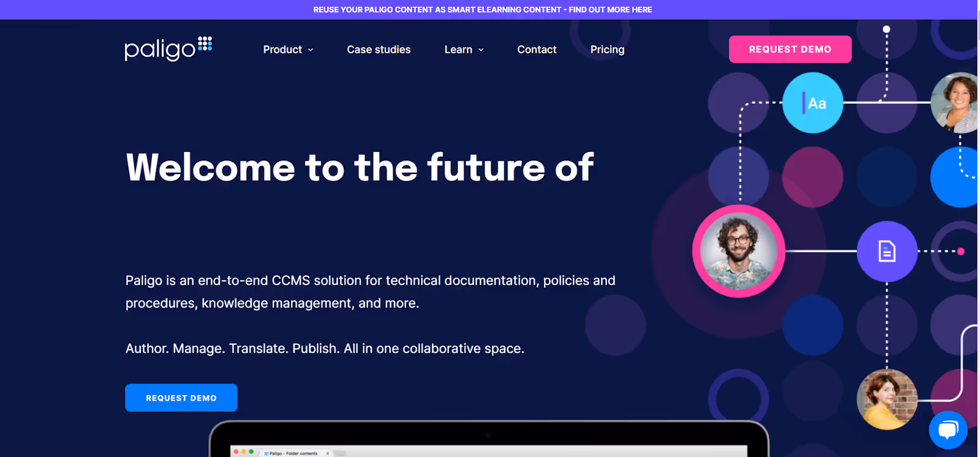Expand the Product dropdown menu
The width and height of the screenshot is (980, 457).
(x=288, y=50)
